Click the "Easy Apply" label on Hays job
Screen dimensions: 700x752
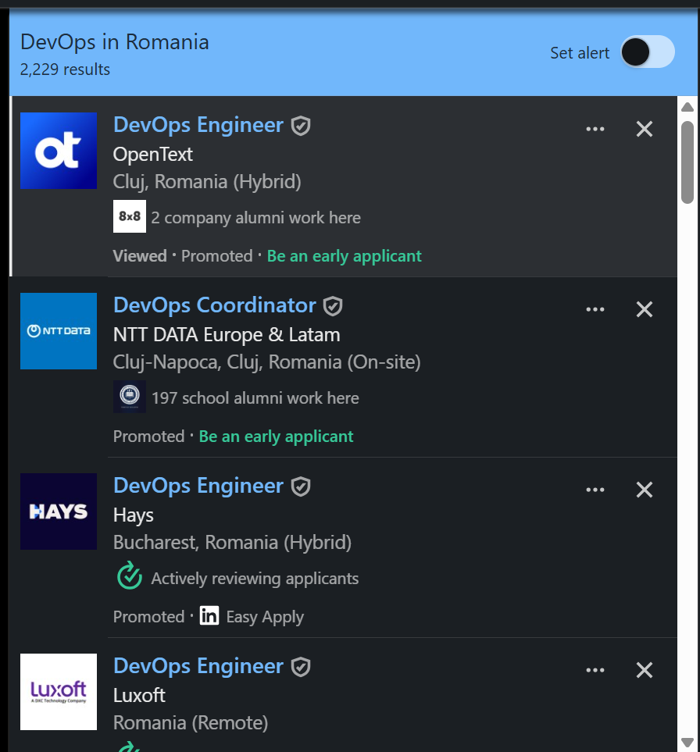pos(265,617)
